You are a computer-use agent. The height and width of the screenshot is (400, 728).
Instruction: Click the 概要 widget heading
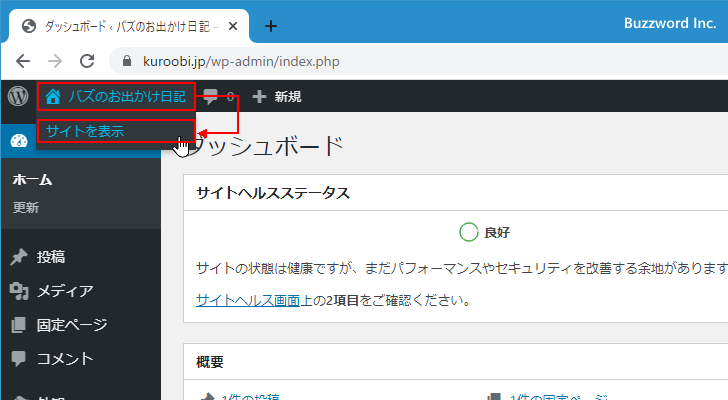click(x=210, y=361)
